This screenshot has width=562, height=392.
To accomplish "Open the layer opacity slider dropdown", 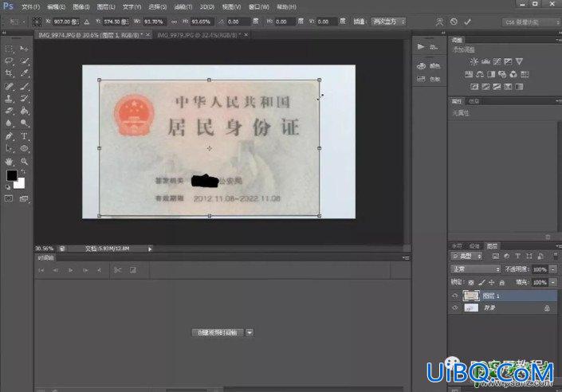I will pyautogui.click(x=553, y=269).
